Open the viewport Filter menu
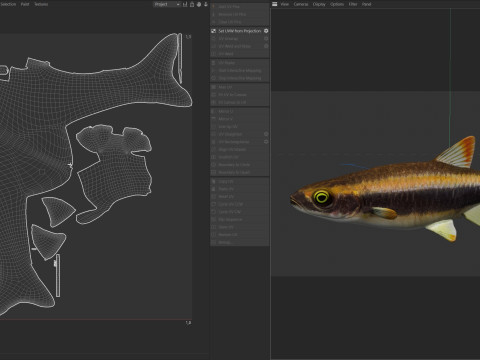Image resolution: width=480 pixels, height=360 pixels. click(353, 4)
